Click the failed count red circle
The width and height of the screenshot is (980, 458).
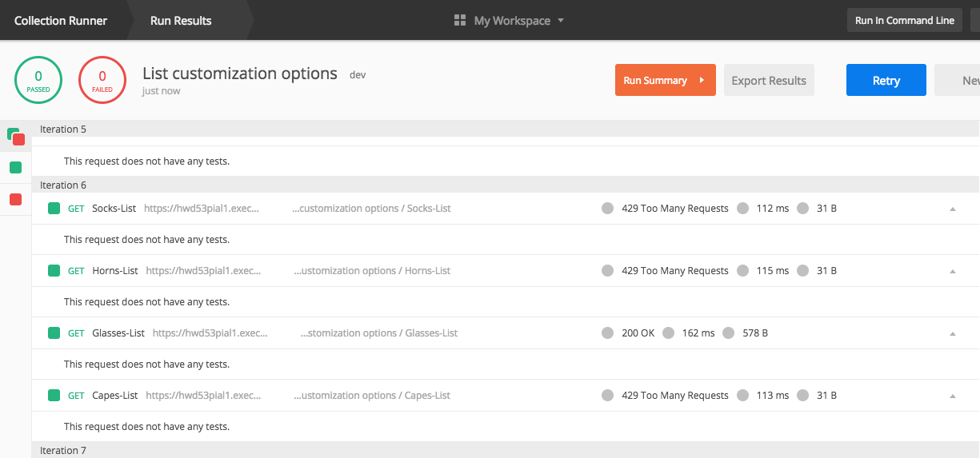point(102,81)
